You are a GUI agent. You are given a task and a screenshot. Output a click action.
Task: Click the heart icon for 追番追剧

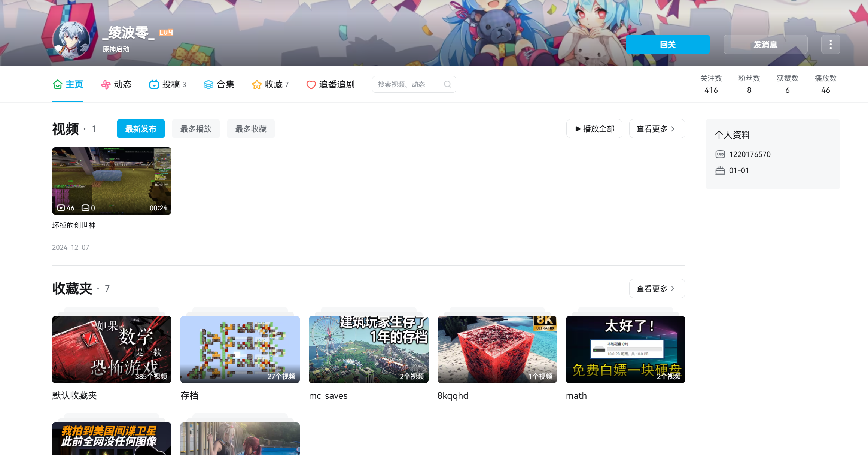311,84
